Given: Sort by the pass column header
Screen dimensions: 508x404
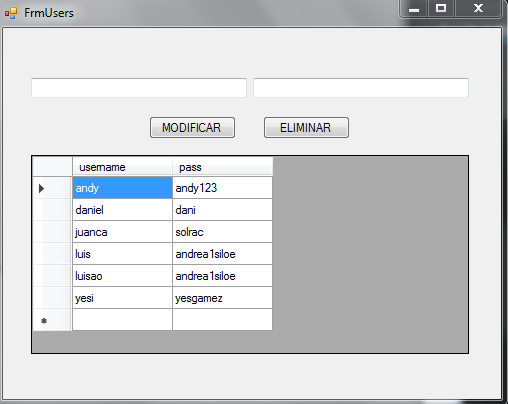Looking at the screenshot, I should 222,167.
